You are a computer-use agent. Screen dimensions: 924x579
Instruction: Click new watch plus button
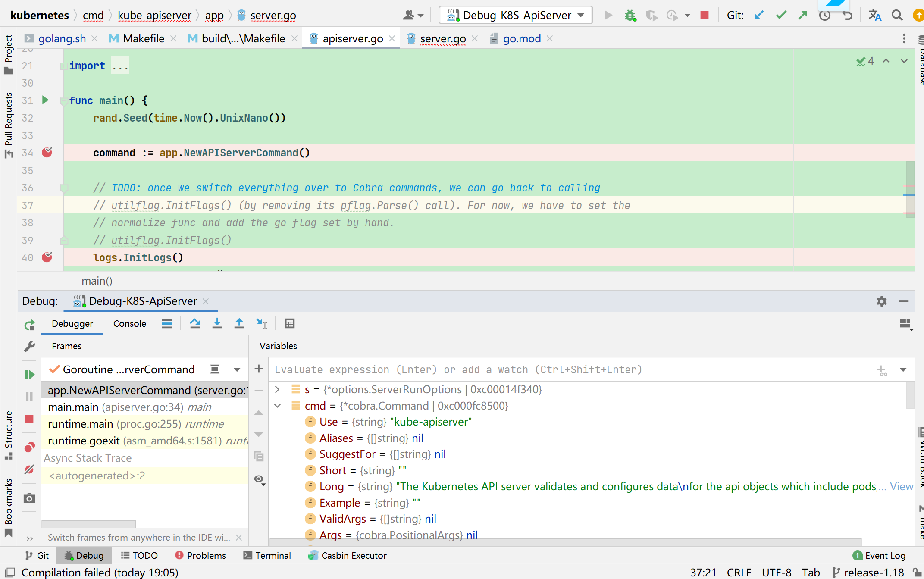[259, 369]
